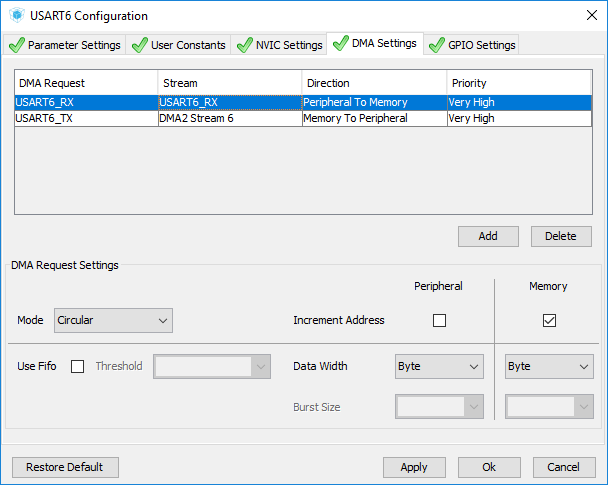
Task: Click the Very High priority of USART6_TX
Action: (x=520, y=118)
